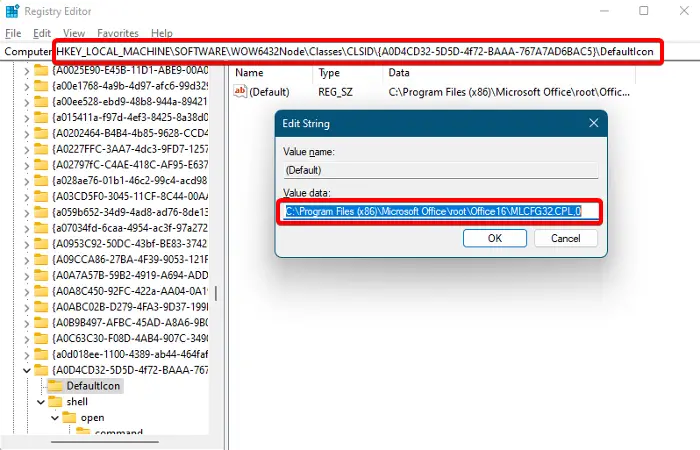This screenshot has width=700, height=450.
Task: Open the Help menu
Action: tap(162, 33)
